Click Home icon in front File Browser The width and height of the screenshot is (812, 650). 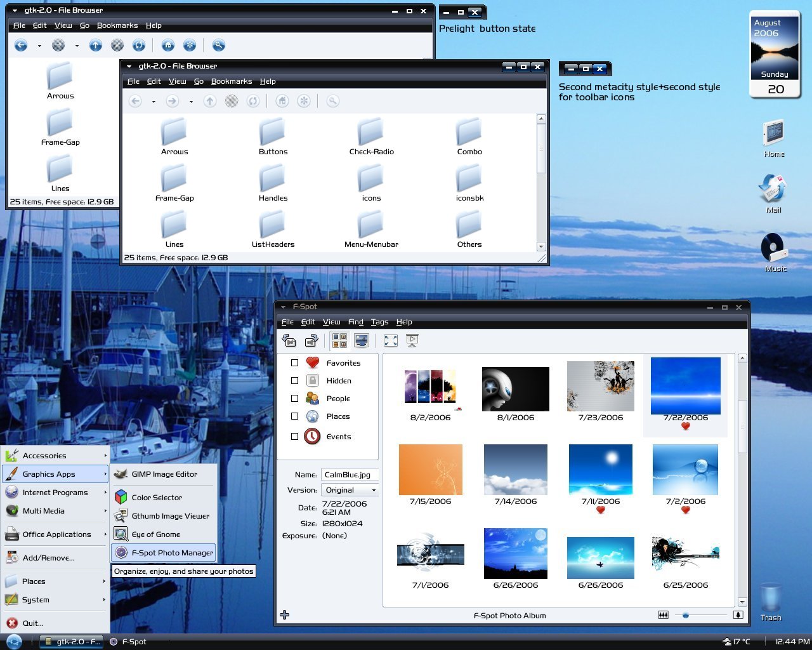[282, 101]
